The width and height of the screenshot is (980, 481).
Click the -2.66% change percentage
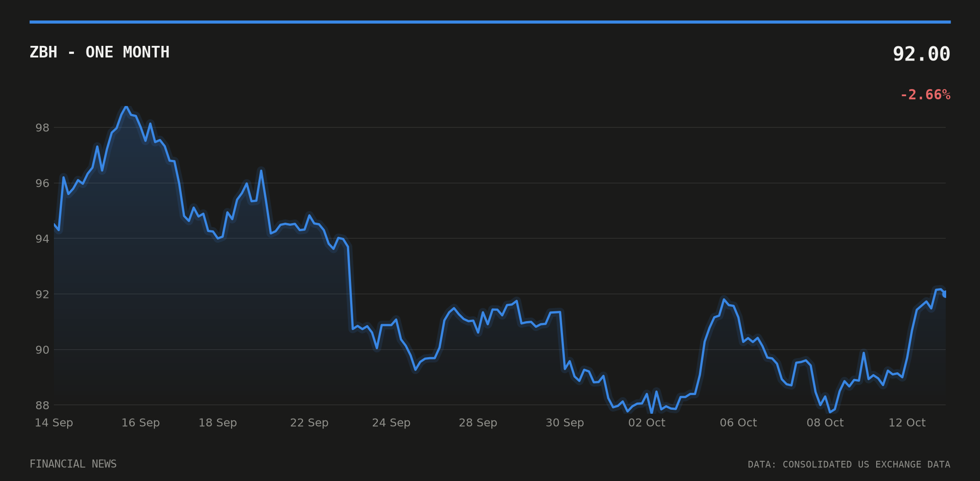[x=925, y=95]
